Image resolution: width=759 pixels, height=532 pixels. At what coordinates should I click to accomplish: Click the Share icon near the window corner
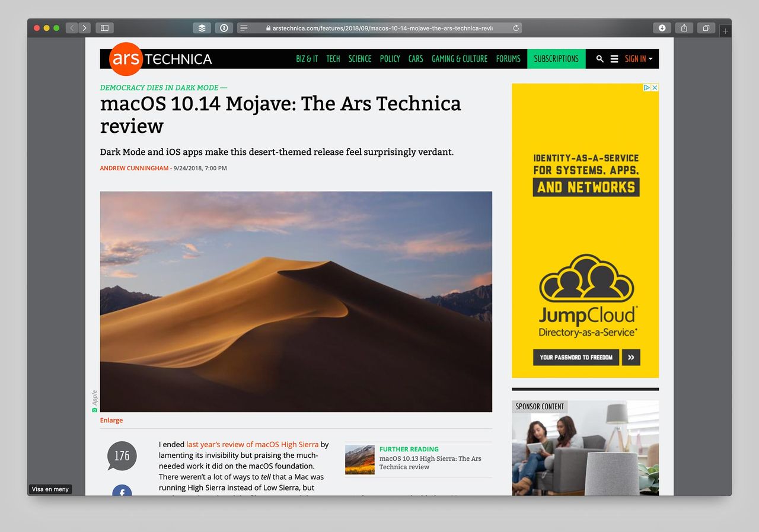[x=684, y=27]
